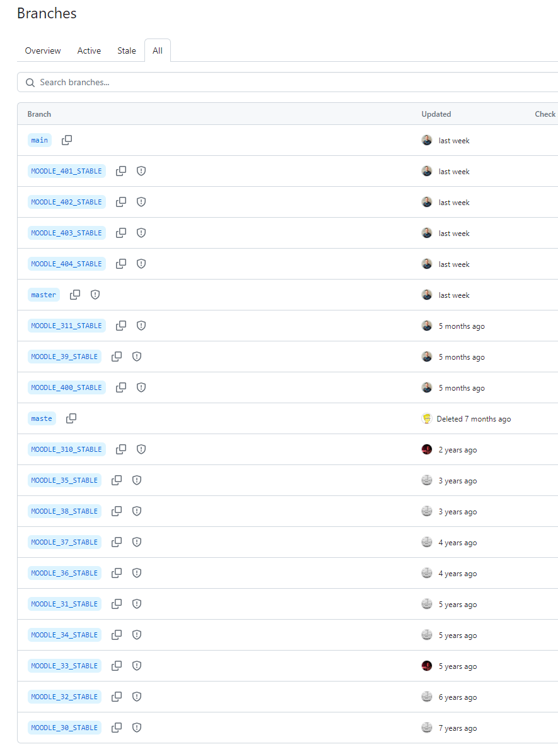
Task: Copy MOODLE_311_STABLE branch name
Action: tap(121, 326)
